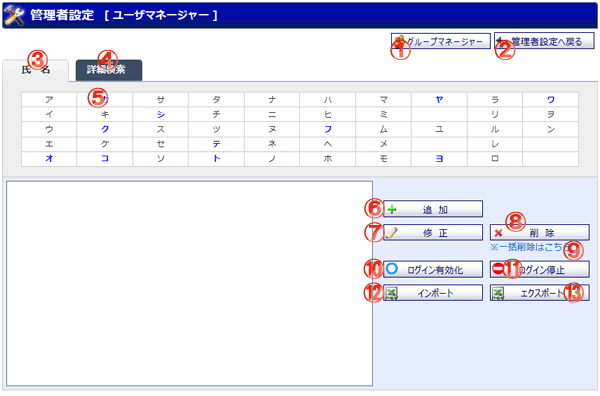Viewport: 600px width, 396px height.
Task: Click the red stop icon for ログイン停止
Action: point(498,269)
